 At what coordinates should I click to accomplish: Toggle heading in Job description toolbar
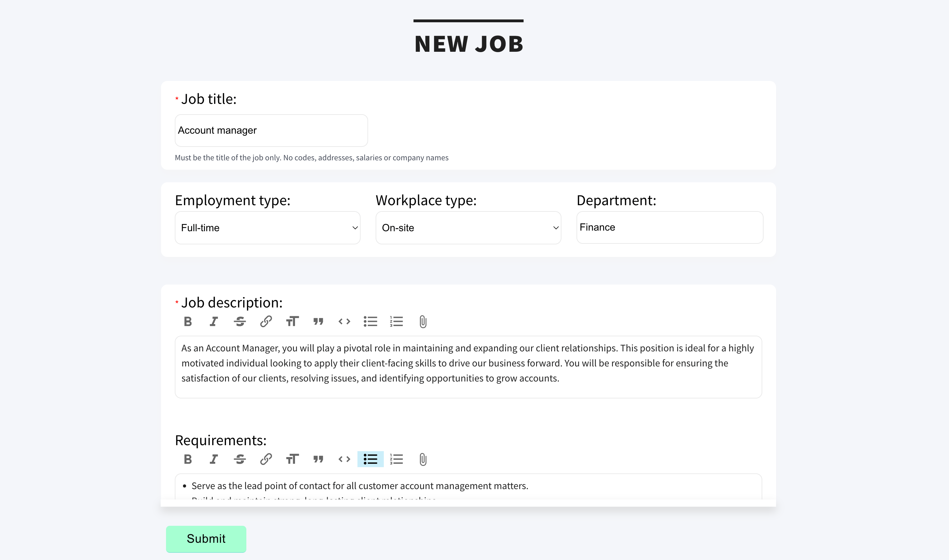(292, 322)
